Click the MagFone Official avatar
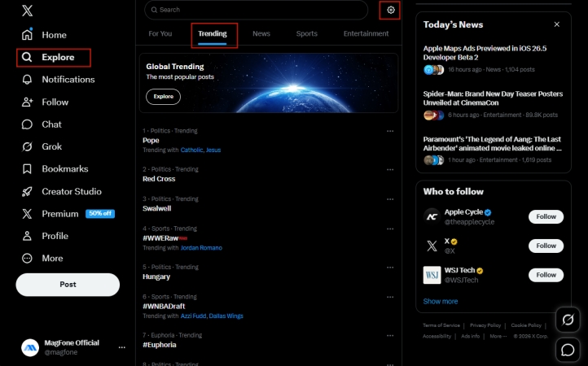The width and height of the screenshot is (588, 366). coord(30,347)
